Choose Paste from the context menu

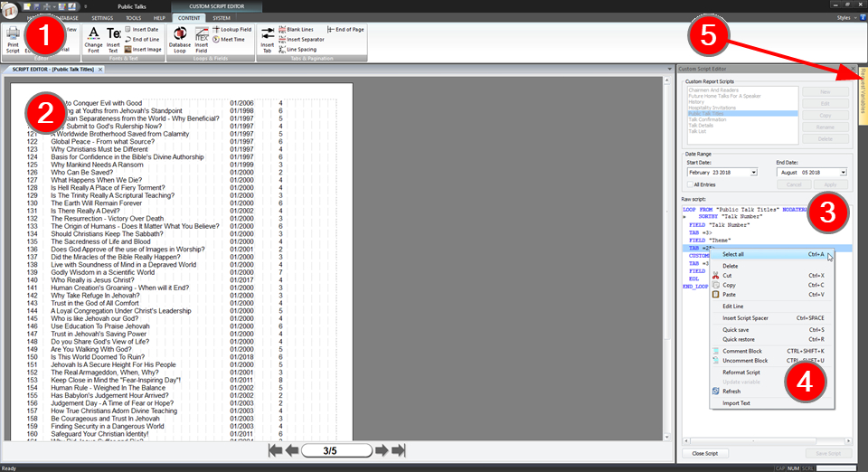pos(771,295)
